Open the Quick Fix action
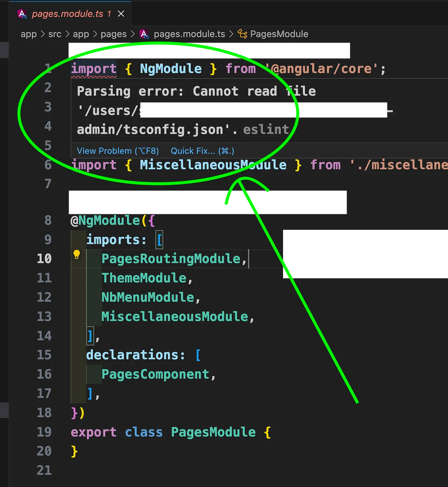 [x=202, y=151]
